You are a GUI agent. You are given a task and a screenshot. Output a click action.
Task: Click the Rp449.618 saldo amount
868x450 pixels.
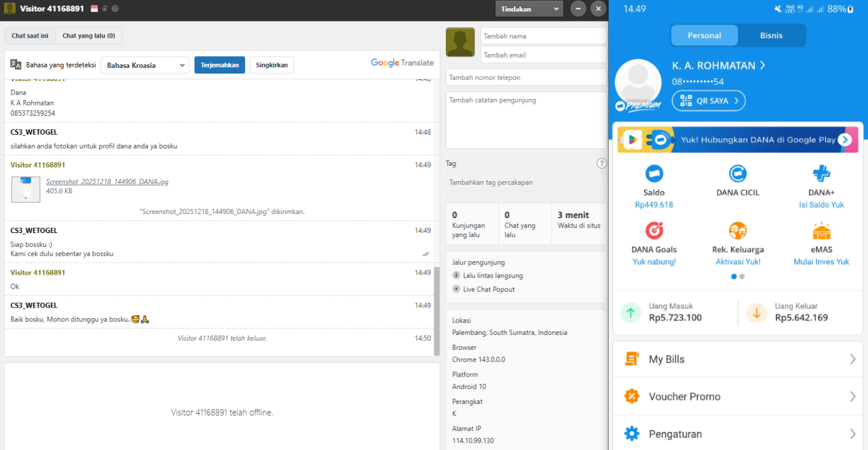click(x=654, y=204)
